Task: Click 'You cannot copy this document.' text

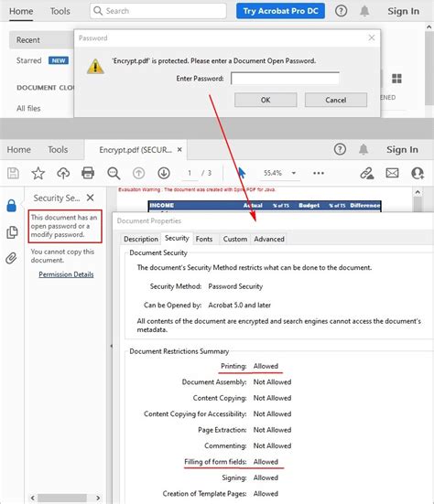Action: 62,256
